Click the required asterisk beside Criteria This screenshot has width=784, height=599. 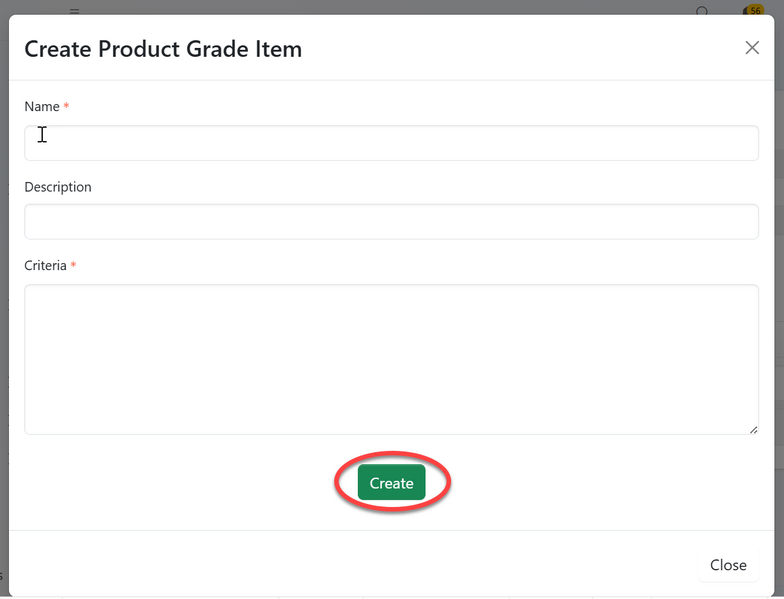pyautogui.click(x=74, y=265)
